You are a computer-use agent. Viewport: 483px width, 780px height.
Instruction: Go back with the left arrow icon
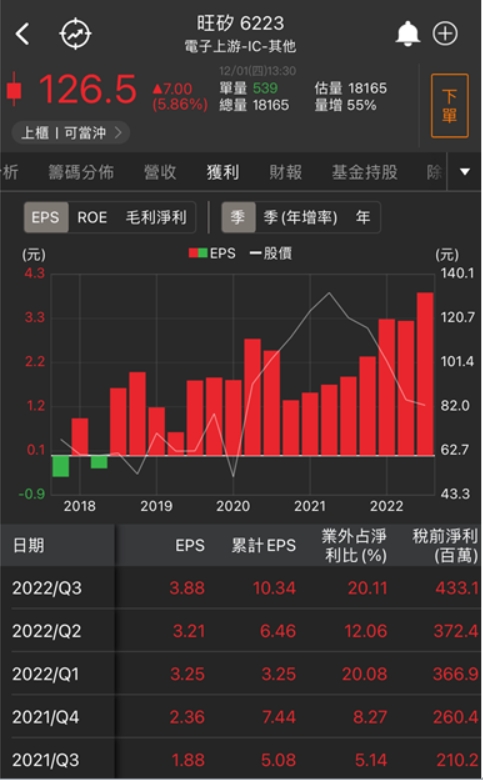22,34
